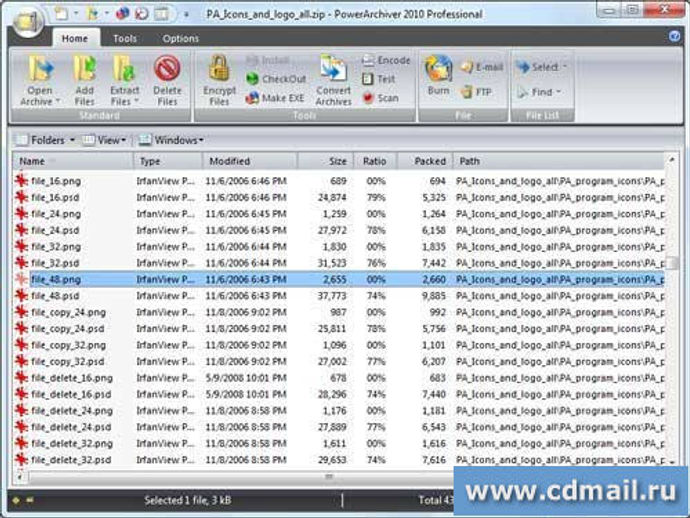Open the Windows dropdown menu
The image size is (690, 518).
[x=171, y=140]
